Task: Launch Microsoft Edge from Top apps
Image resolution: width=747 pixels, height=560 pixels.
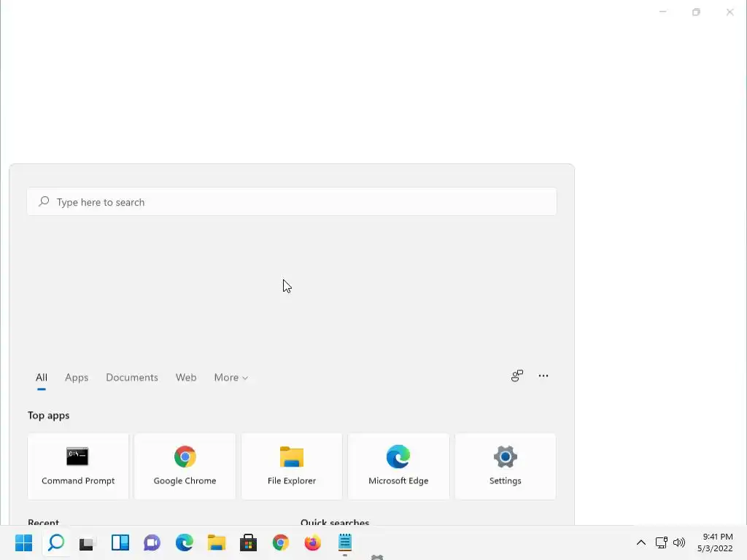Action: (x=398, y=466)
